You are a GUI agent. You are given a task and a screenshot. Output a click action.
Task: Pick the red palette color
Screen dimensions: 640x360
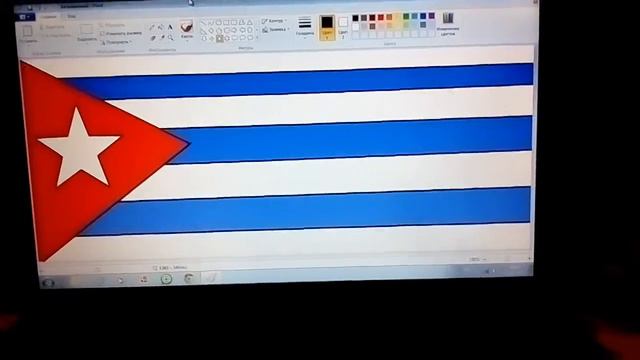click(x=380, y=18)
